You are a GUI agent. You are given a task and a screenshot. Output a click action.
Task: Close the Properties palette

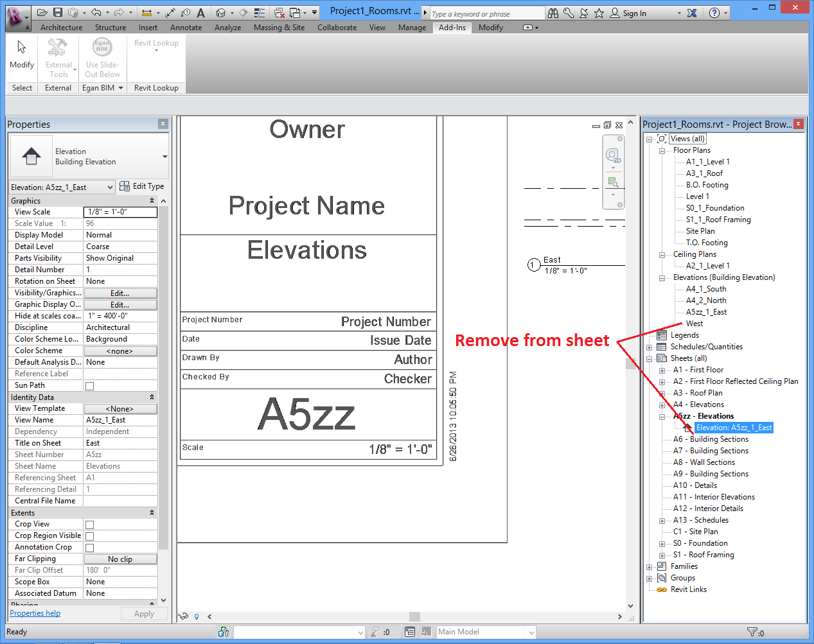coord(163,124)
